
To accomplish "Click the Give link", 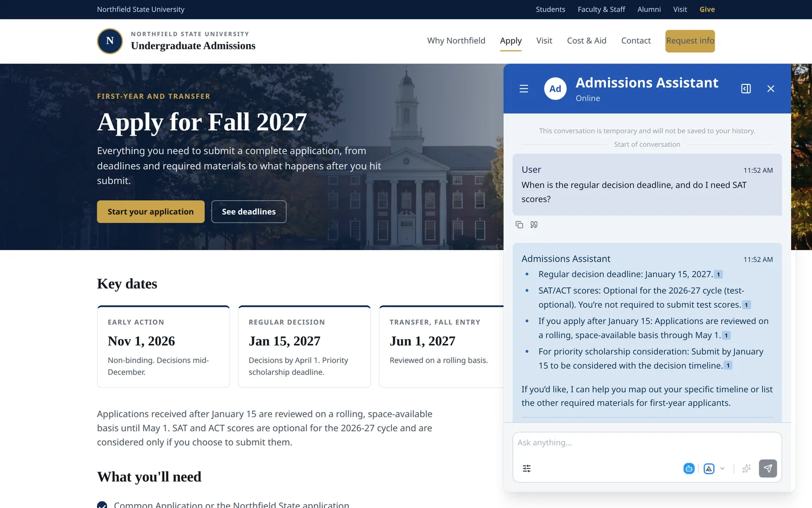I will coord(707,10).
